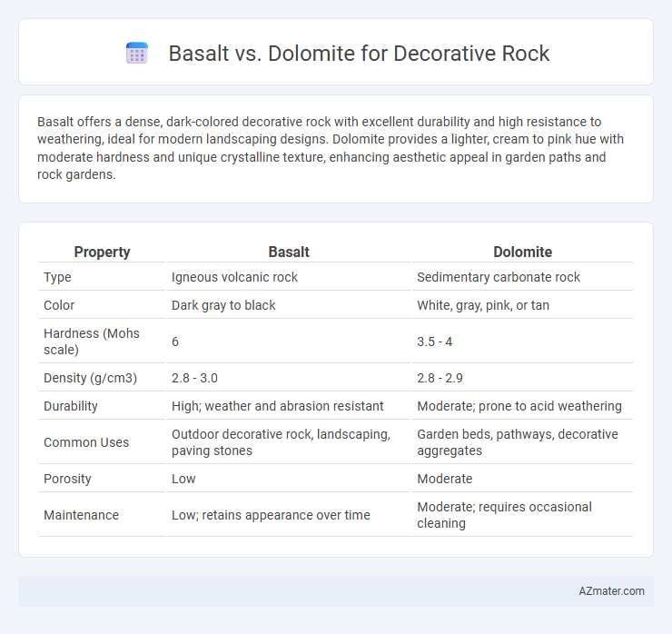Select the 'Dolomite' column header

522,253
